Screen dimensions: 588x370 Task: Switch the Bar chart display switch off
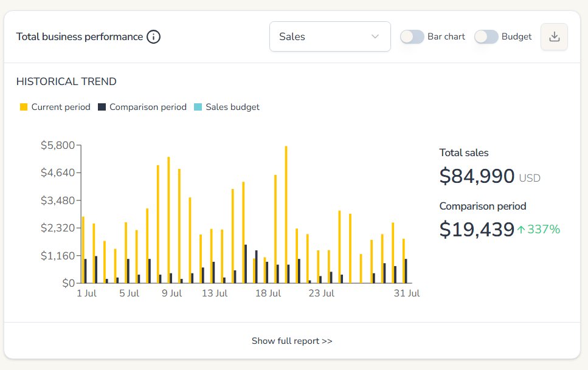[x=412, y=36]
